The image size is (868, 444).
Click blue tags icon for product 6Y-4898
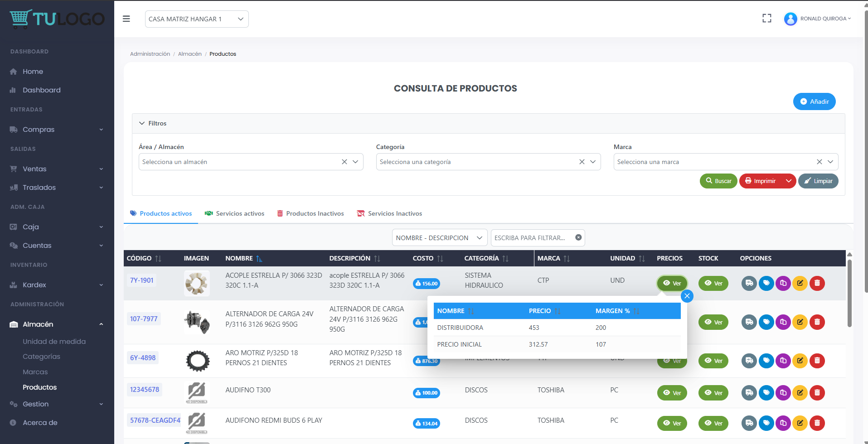click(x=766, y=361)
